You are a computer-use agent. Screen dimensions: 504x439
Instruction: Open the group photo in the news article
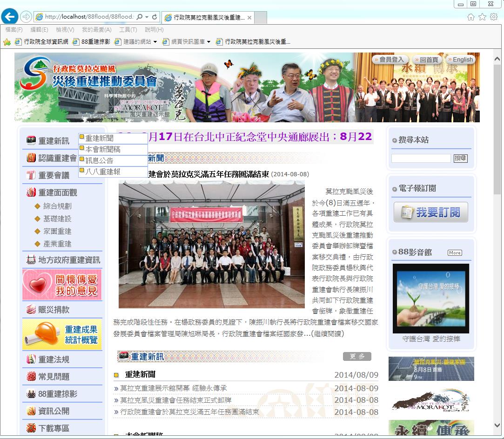(x=211, y=245)
